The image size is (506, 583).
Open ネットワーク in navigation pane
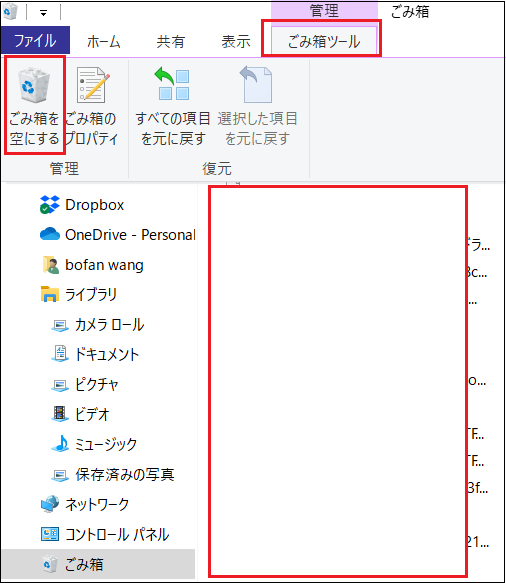(84, 505)
